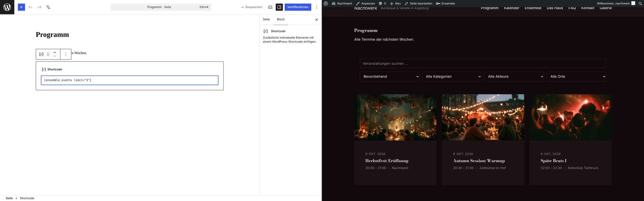Click the Shortcode block type icon in toolbar
This screenshot has width=644, height=201.
[41, 54]
